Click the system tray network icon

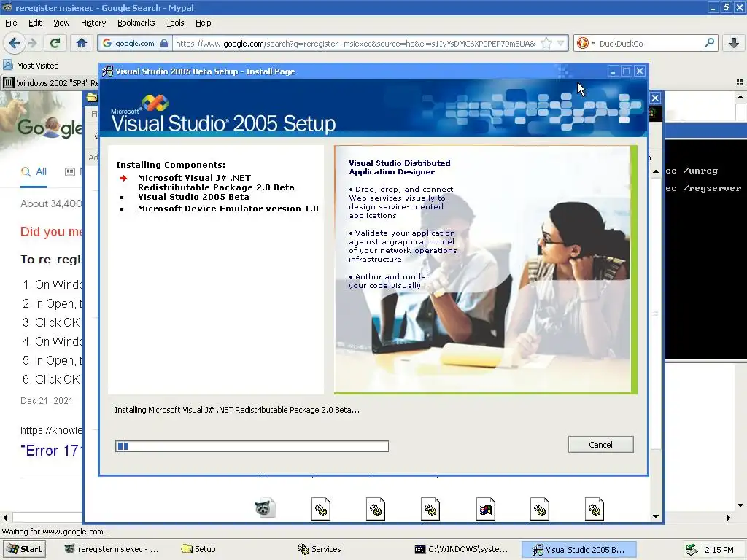(692, 550)
